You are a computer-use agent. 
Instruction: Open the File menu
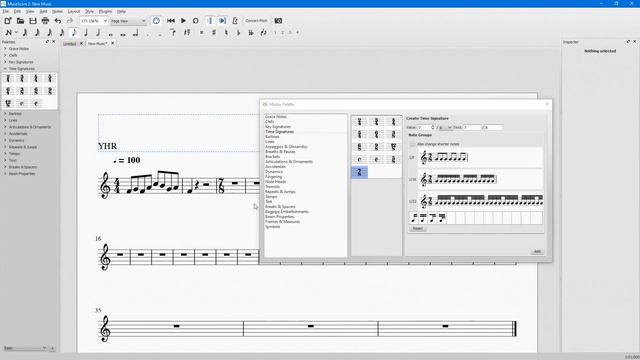[5, 11]
